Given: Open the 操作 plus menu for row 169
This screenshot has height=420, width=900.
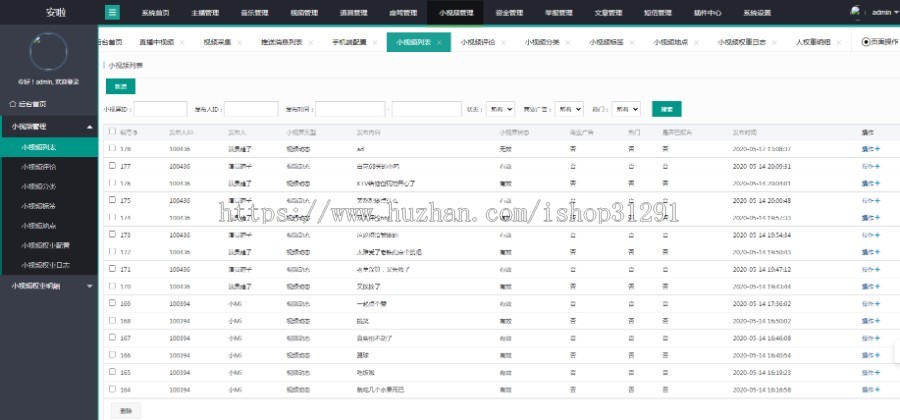Looking at the screenshot, I should tap(870, 304).
